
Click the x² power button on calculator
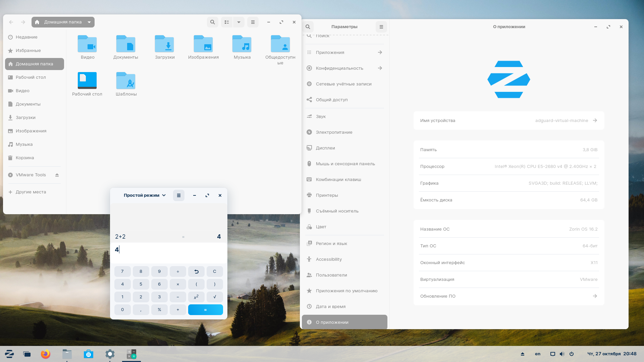click(x=196, y=297)
